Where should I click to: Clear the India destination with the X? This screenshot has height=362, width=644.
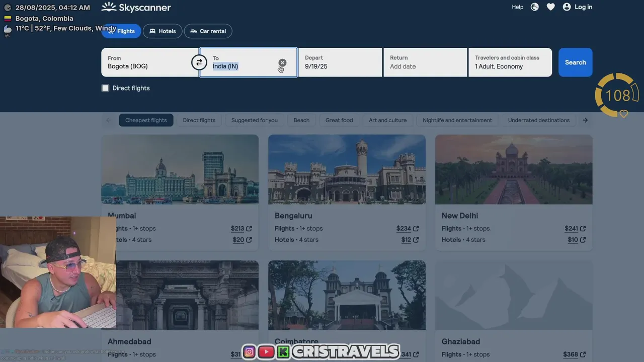pyautogui.click(x=282, y=63)
